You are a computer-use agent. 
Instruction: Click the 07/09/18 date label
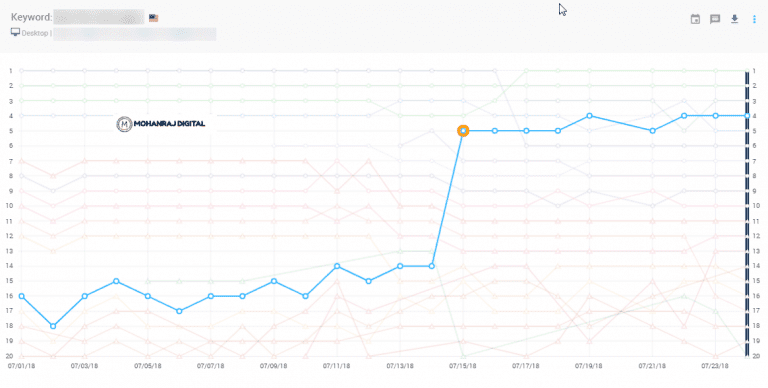point(274,366)
